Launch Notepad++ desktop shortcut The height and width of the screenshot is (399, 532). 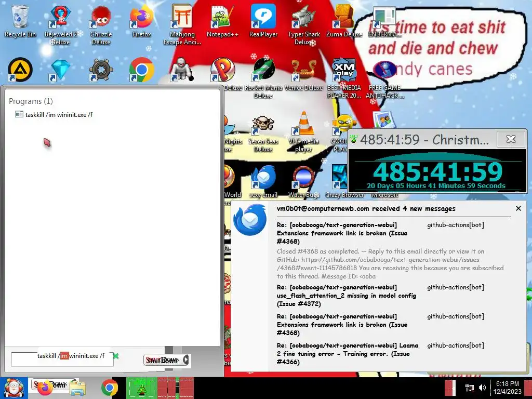(222, 21)
